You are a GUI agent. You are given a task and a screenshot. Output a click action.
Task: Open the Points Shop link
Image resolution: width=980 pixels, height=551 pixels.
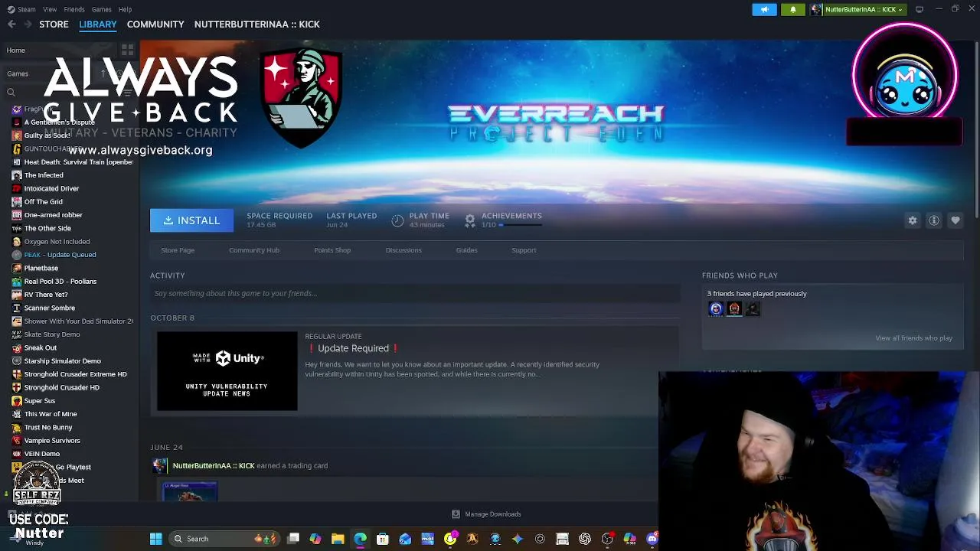coord(332,250)
